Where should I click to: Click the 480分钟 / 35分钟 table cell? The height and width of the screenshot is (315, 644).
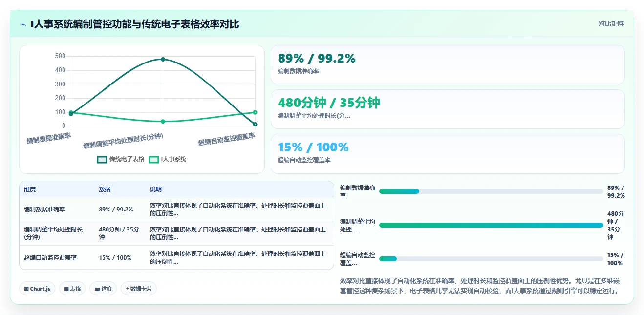(x=120, y=233)
